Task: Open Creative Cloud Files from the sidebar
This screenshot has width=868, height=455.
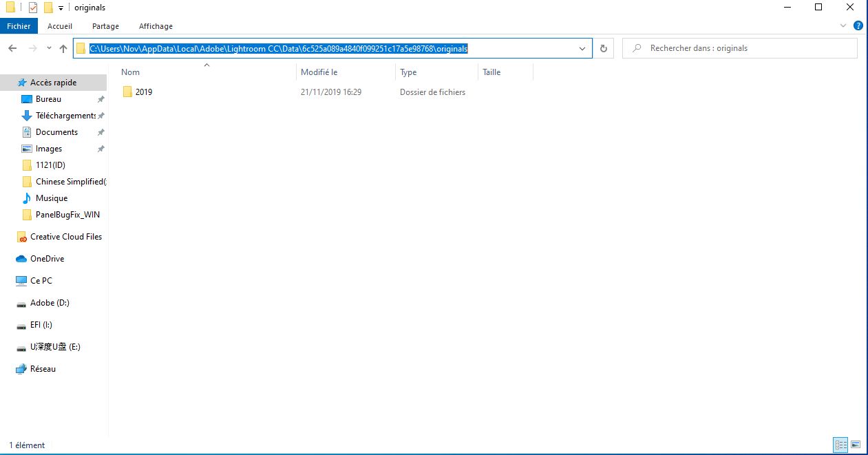Action: (x=65, y=236)
